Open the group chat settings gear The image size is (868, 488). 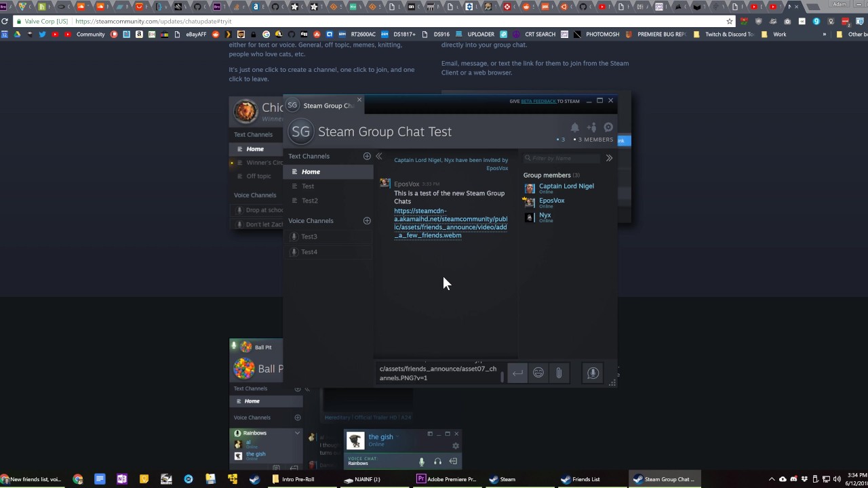(608, 127)
